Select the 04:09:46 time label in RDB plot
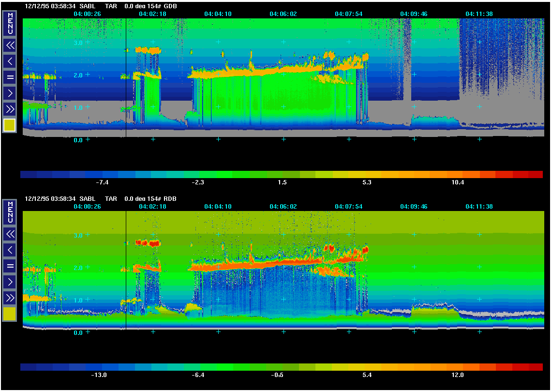552x392 pixels. (x=414, y=207)
